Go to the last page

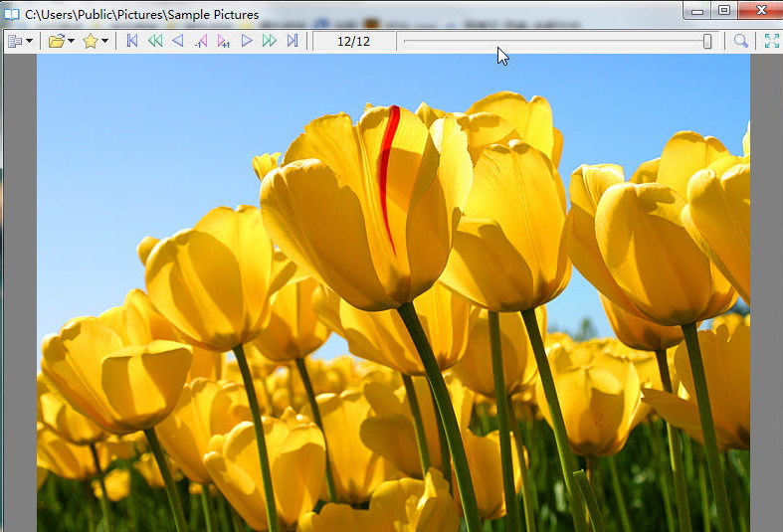point(293,41)
